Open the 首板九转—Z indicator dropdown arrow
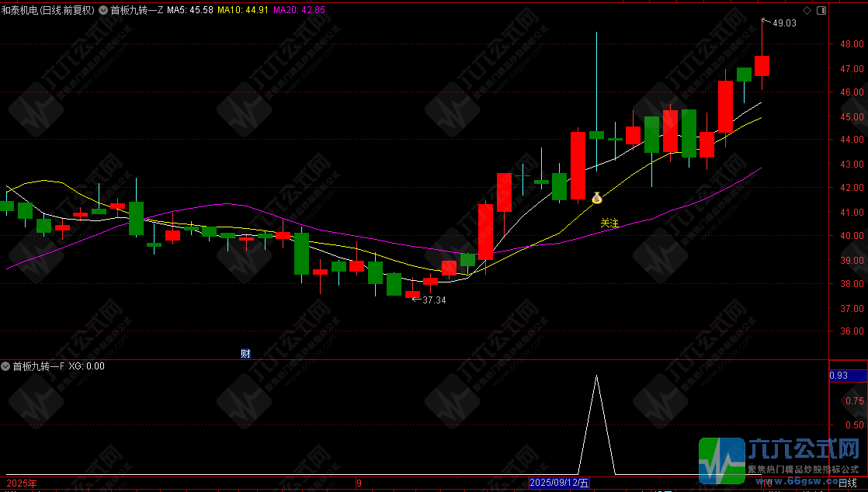This screenshot has width=868, height=492. 104,11
